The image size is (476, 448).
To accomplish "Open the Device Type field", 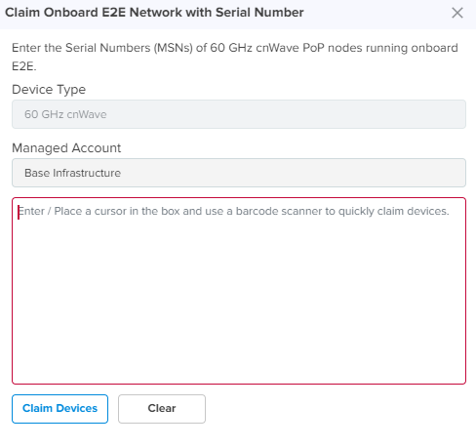I will (239, 114).
